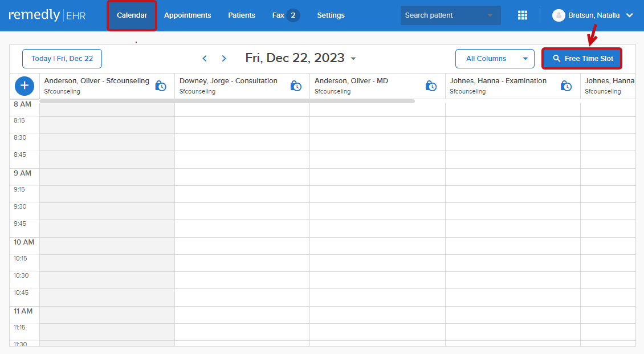
Task: Go to the next day with the right chevron
Action: [x=224, y=58]
